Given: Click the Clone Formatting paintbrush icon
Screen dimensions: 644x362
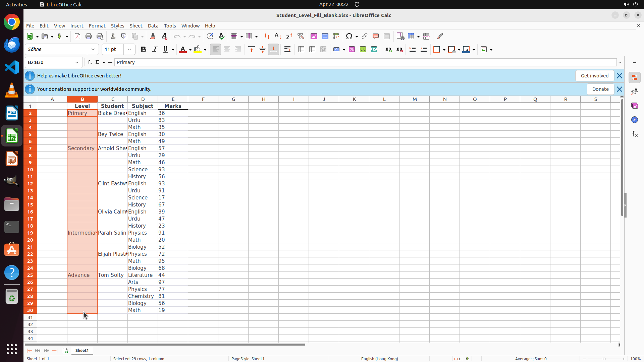Looking at the screenshot, I should point(153,36).
